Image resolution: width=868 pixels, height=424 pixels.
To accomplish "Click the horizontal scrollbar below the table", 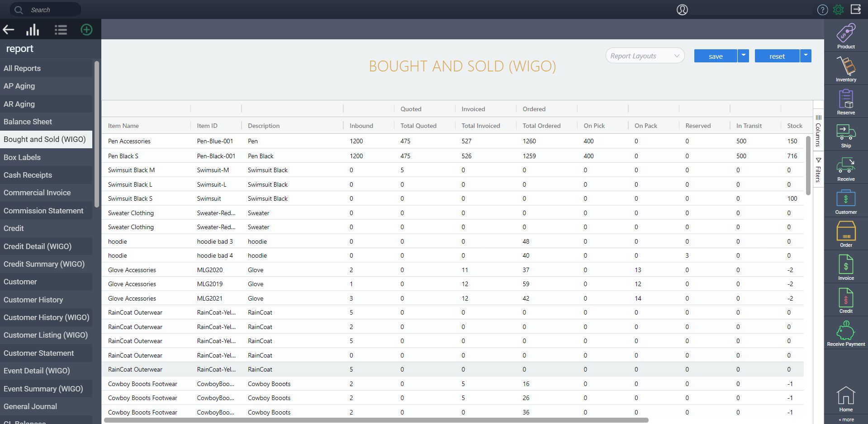I will coord(376,420).
